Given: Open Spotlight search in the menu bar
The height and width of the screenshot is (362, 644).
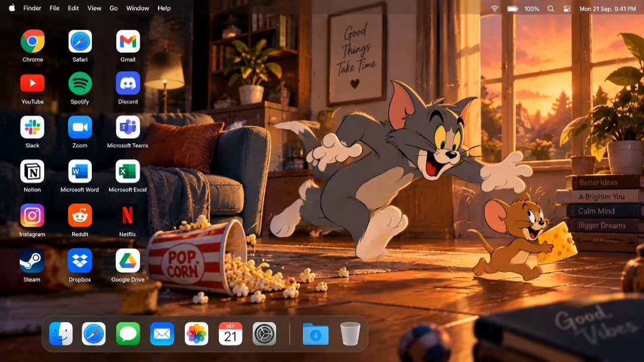Looking at the screenshot, I should (551, 8).
